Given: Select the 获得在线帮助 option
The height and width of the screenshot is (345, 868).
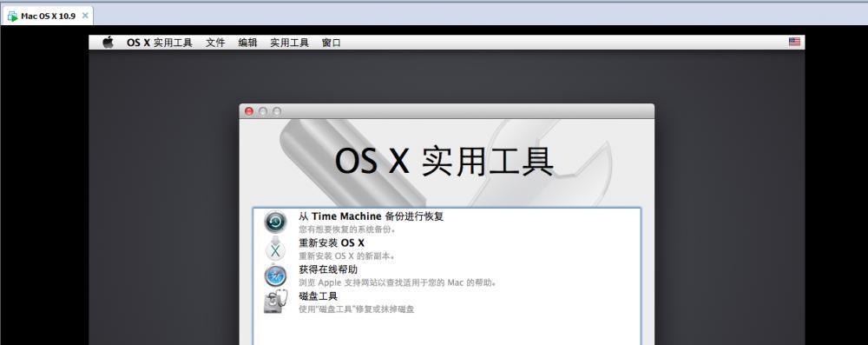Looking at the screenshot, I should pyautogui.click(x=447, y=275).
